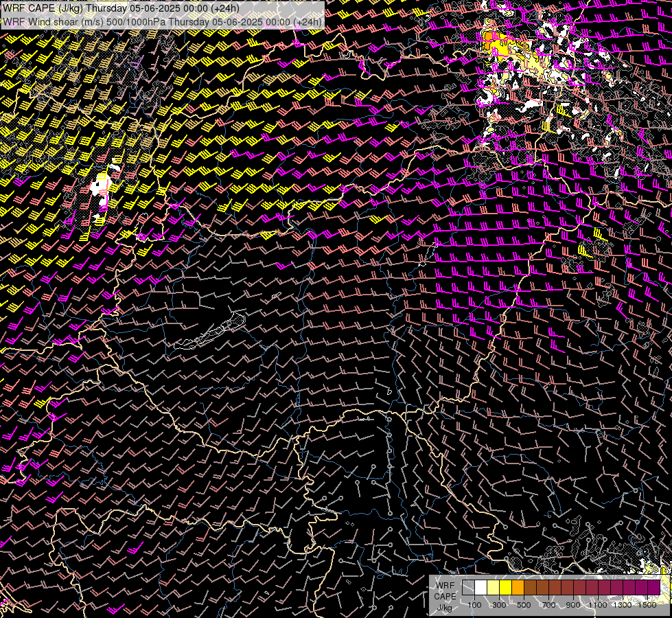Click the legend value label 100
The width and height of the screenshot is (672, 618).
475,605
